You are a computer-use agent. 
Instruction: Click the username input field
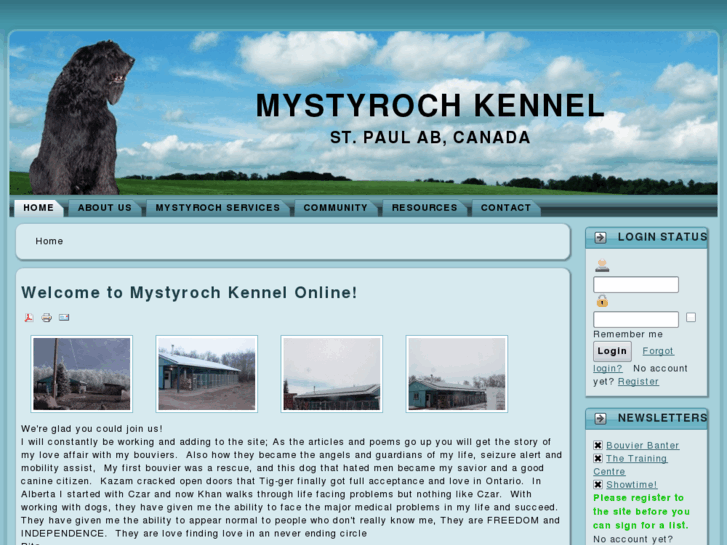click(636, 284)
